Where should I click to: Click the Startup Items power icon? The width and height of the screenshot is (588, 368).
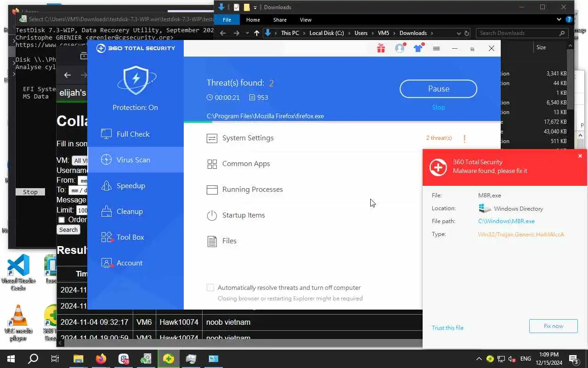pyautogui.click(x=212, y=215)
